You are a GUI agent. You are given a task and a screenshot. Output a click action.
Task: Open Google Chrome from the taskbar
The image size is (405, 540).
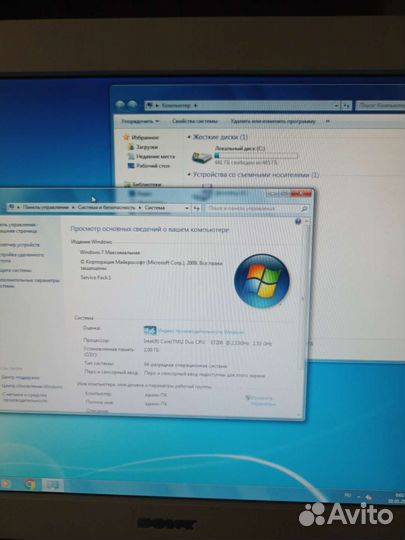click(30, 485)
